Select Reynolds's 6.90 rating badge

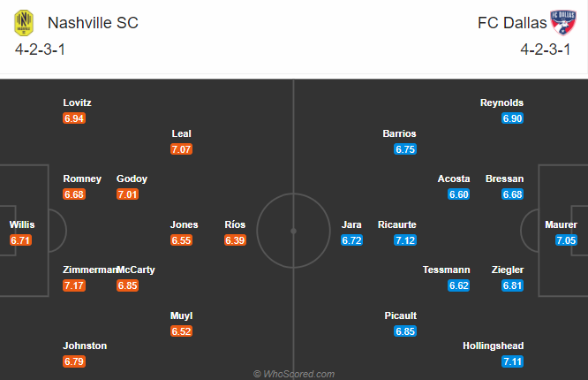[x=512, y=118]
